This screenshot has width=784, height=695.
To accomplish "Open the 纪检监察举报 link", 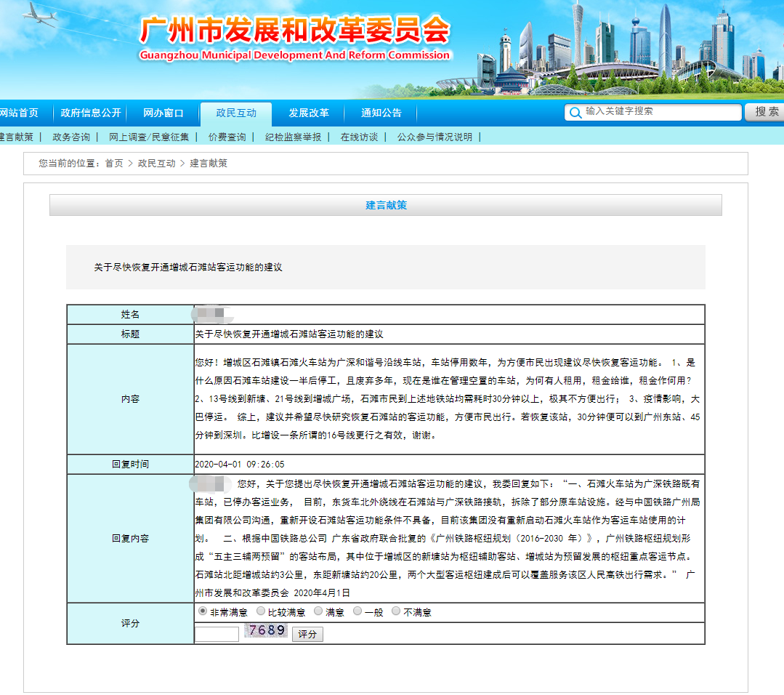I will 293,137.
